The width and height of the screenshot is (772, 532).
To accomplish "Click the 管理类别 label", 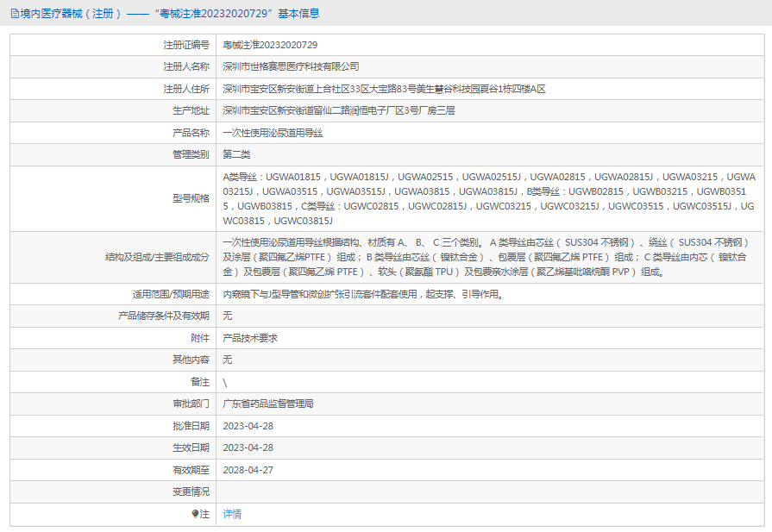I will 191,154.
